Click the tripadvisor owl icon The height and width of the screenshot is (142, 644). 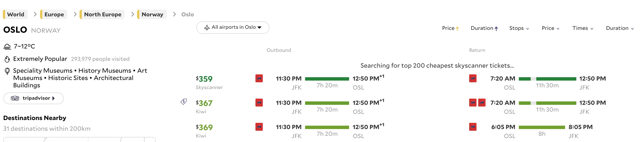[15, 98]
